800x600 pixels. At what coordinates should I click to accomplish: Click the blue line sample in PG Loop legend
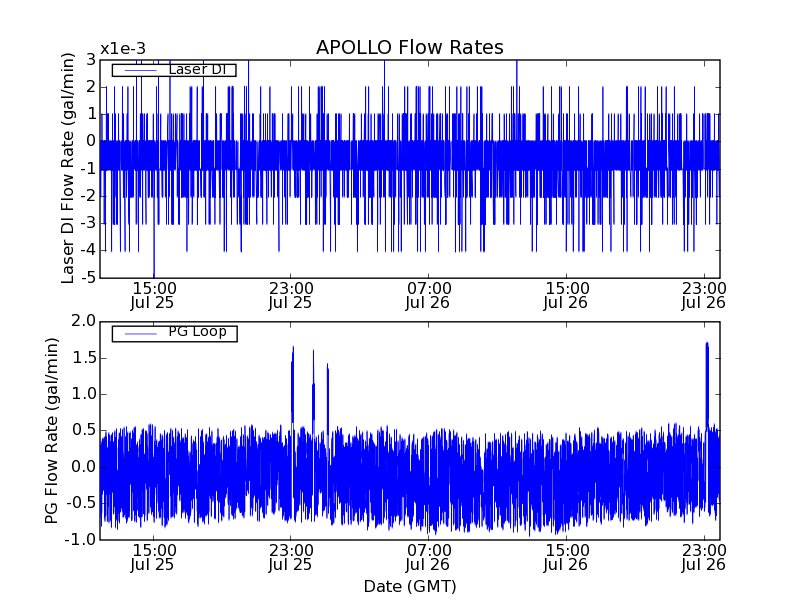point(139,332)
